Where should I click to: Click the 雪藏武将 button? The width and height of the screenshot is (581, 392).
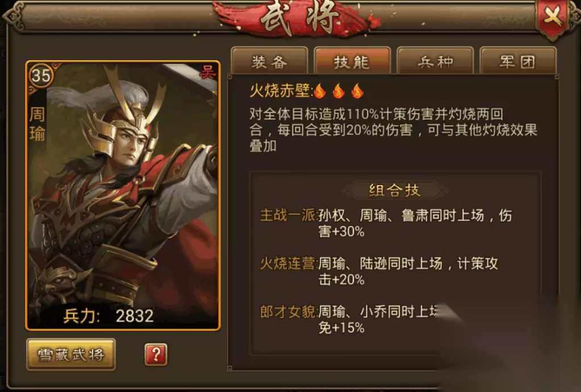[x=71, y=355]
